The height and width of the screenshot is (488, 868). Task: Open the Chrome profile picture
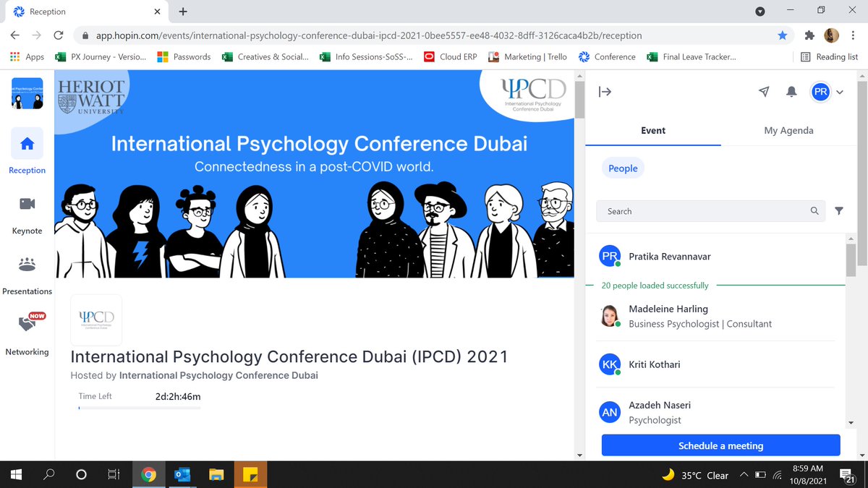coord(831,35)
